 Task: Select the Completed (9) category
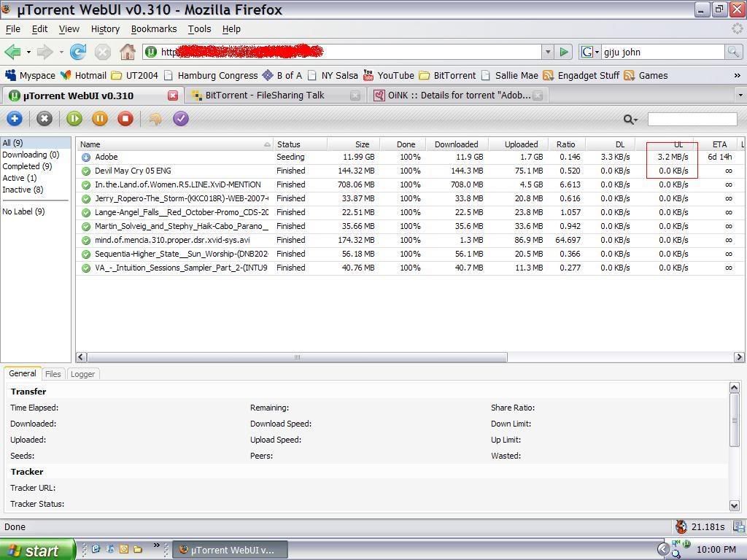(27, 166)
